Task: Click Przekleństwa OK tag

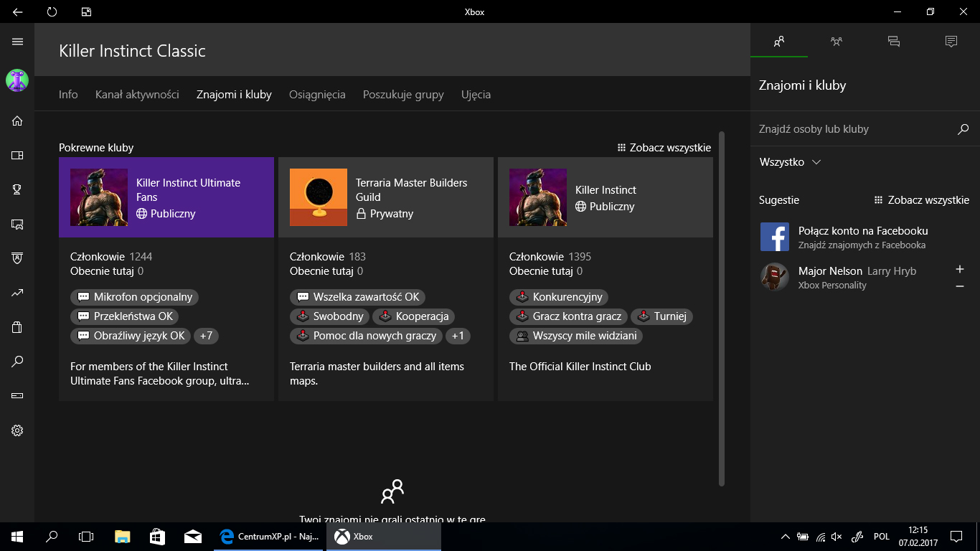Action: click(125, 316)
